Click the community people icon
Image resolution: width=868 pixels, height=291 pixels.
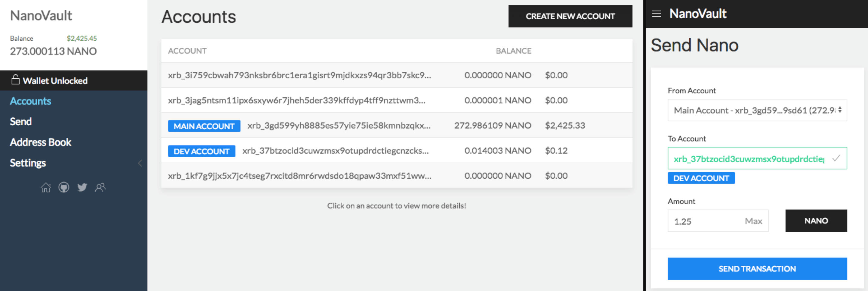tap(100, 187)
